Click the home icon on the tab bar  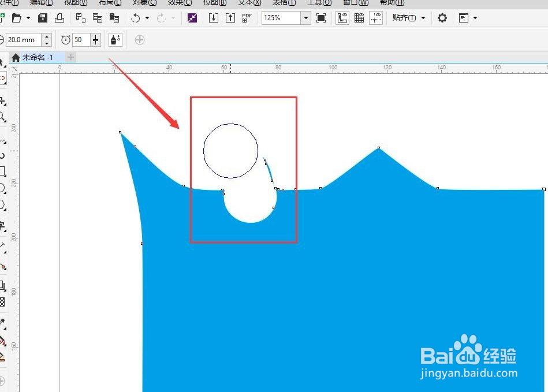[x=16, y=57]
